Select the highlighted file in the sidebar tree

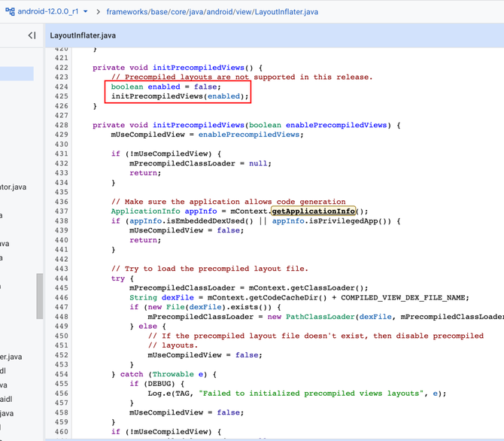[17, 73]
